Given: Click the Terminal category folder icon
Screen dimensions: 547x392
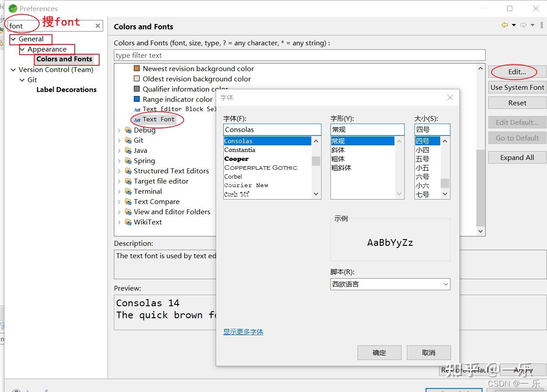Looking at the screenshot, I should coord(128,192).
